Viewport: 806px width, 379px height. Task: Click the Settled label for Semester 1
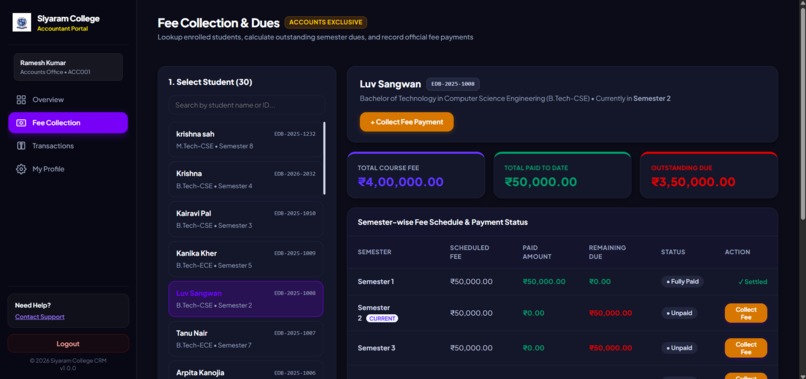point(753,282)
